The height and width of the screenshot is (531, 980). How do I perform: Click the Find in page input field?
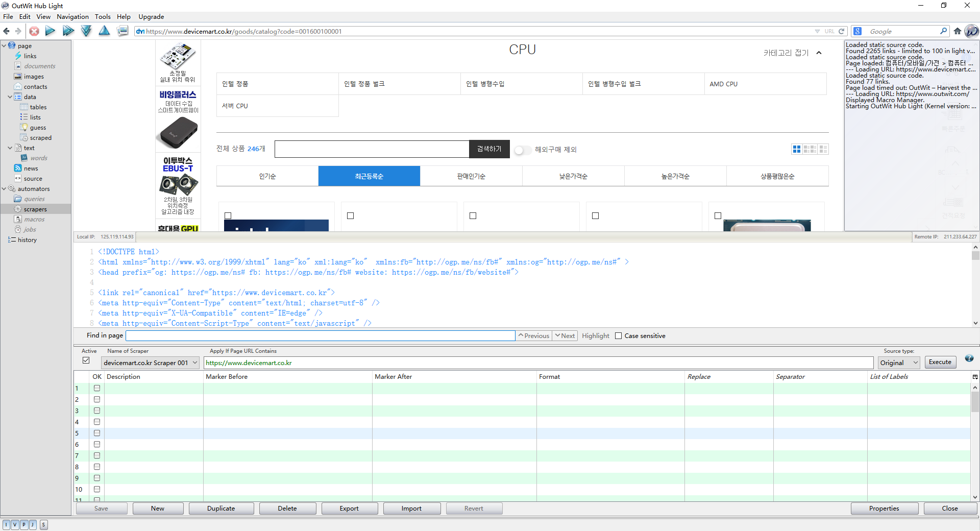[x=321, y=335]
